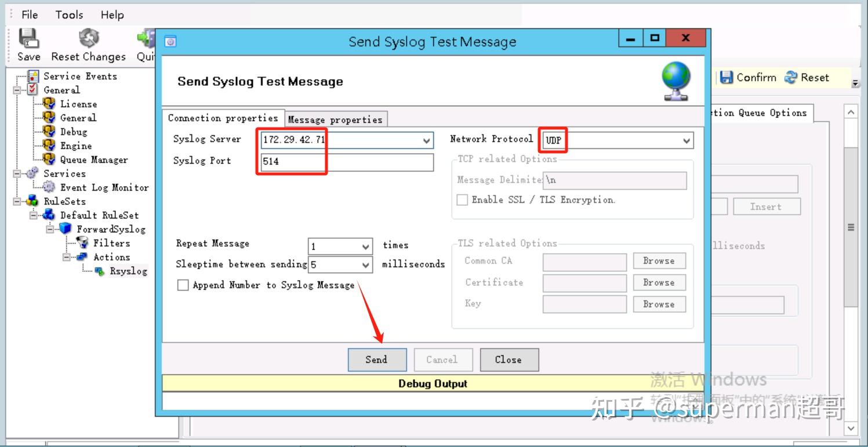Click the dialog title bar window icon
868x447 pixels.
(170, 41)
